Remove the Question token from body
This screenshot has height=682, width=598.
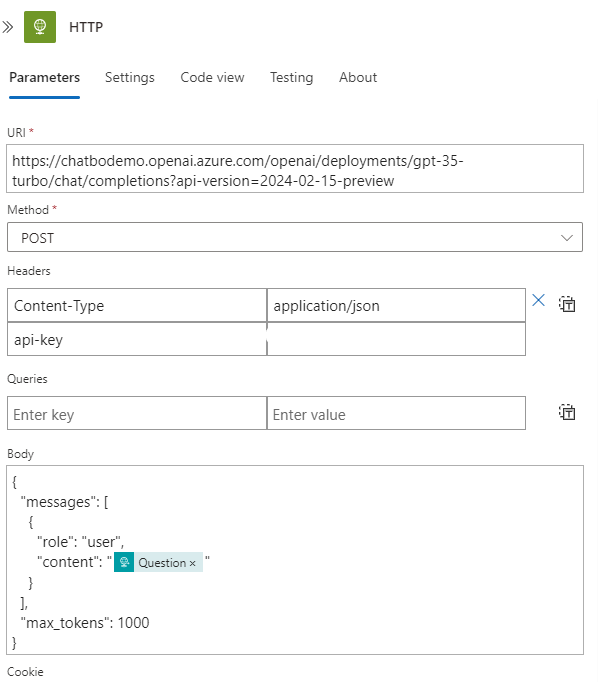[193, 563]
